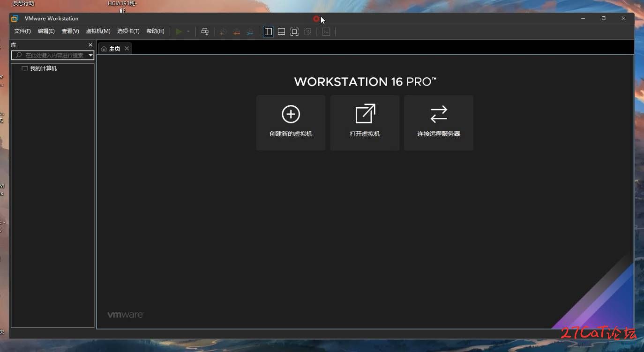
Task: Open the 查看(V) menu
Action: pyautogui.click(x=70, y=31)
